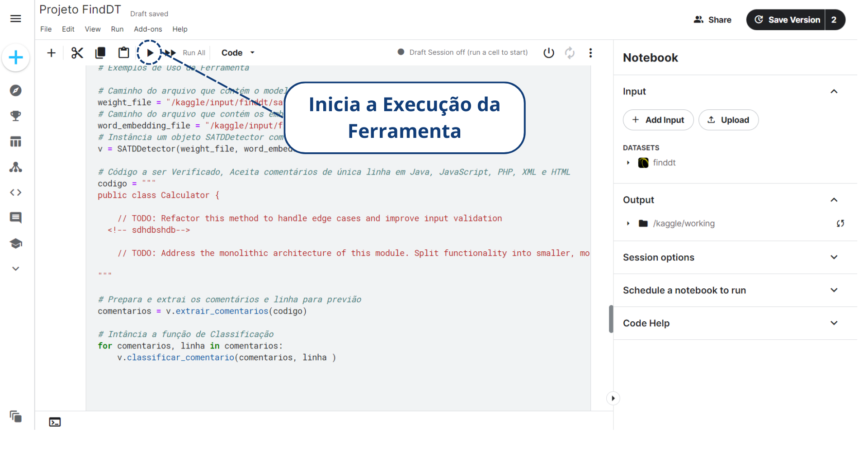Screen dimensions: 868x461
Task: Open the Datasets table icon in sidebar
Action: (16, 142)
